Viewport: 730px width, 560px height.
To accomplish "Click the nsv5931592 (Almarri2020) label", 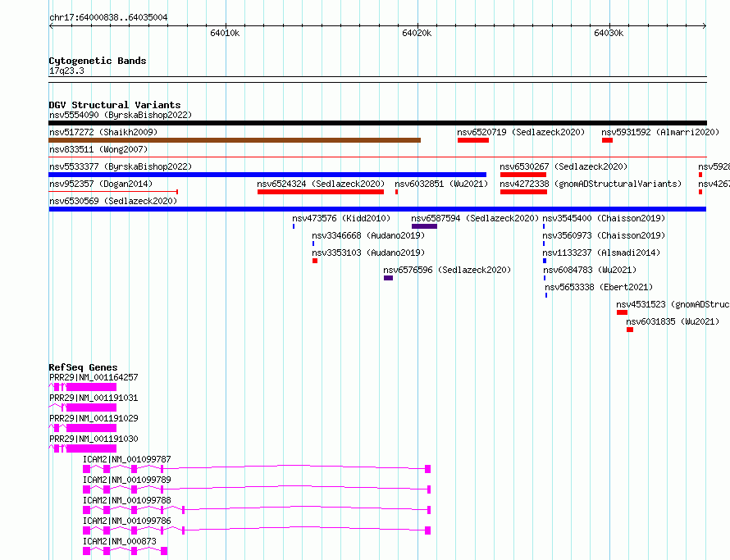I will point(660,132).
